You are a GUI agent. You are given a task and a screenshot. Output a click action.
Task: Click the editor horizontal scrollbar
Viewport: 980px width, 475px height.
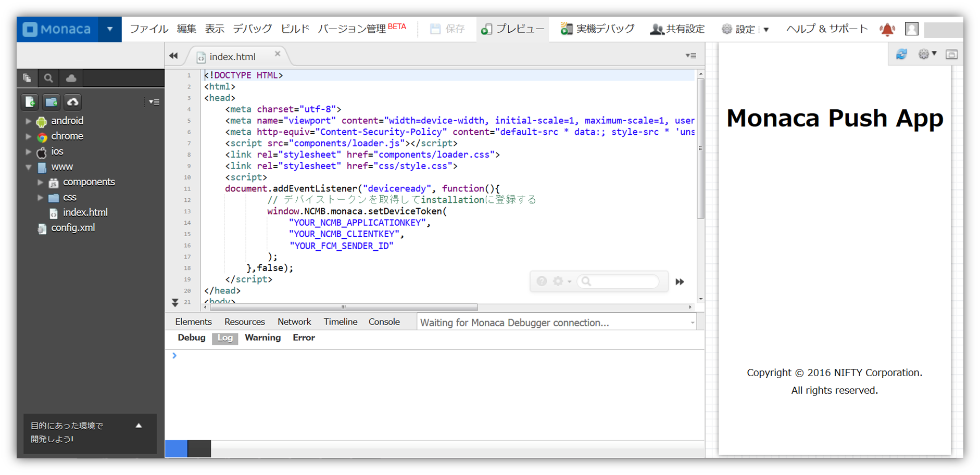pyautogui.click(x=344, y=307)
